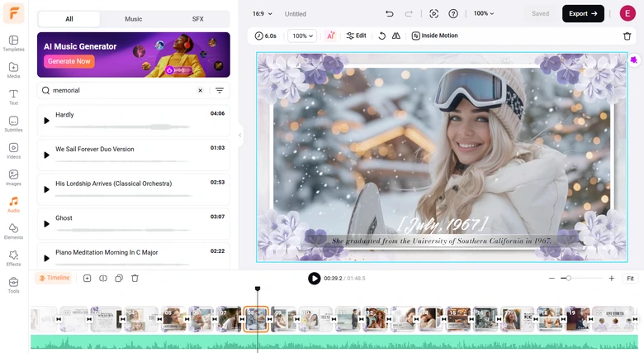Open the user account avatar E

(x=627, y=13)
